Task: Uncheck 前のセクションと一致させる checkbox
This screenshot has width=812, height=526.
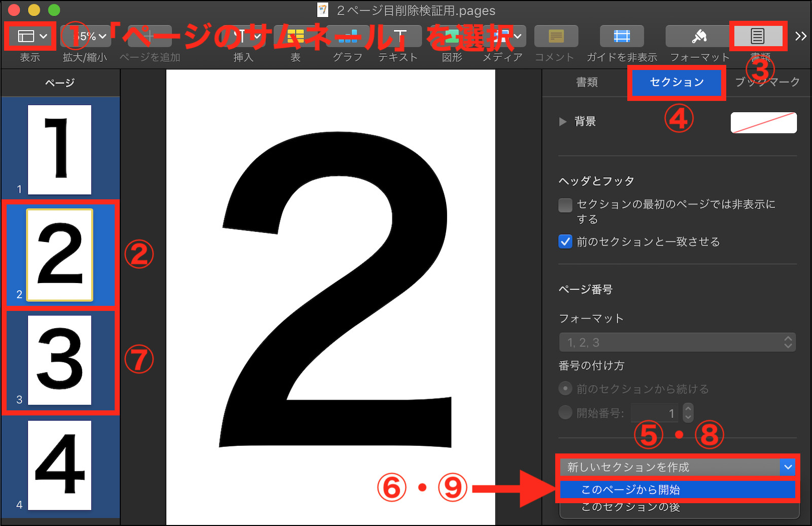Action: coord(565,241)
